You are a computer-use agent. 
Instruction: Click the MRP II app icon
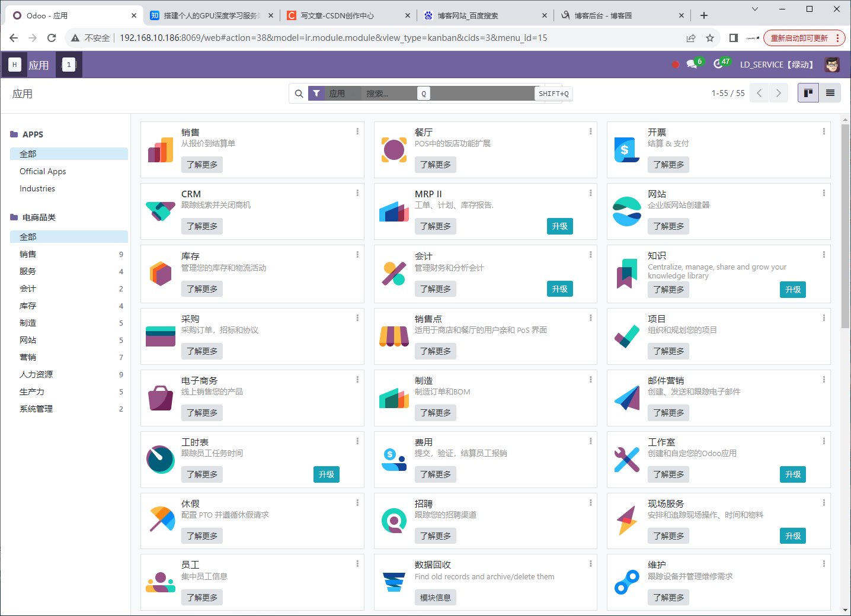(394, 211)
